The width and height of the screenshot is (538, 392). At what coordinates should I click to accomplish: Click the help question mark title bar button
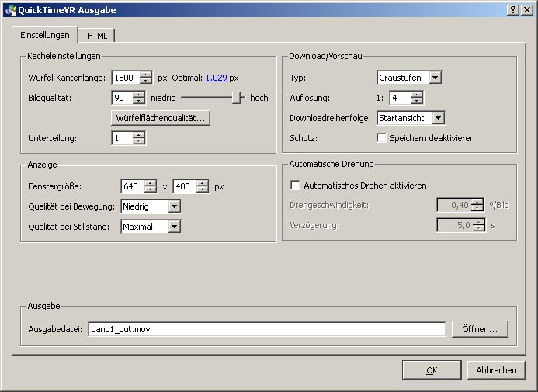coord(513,9)
